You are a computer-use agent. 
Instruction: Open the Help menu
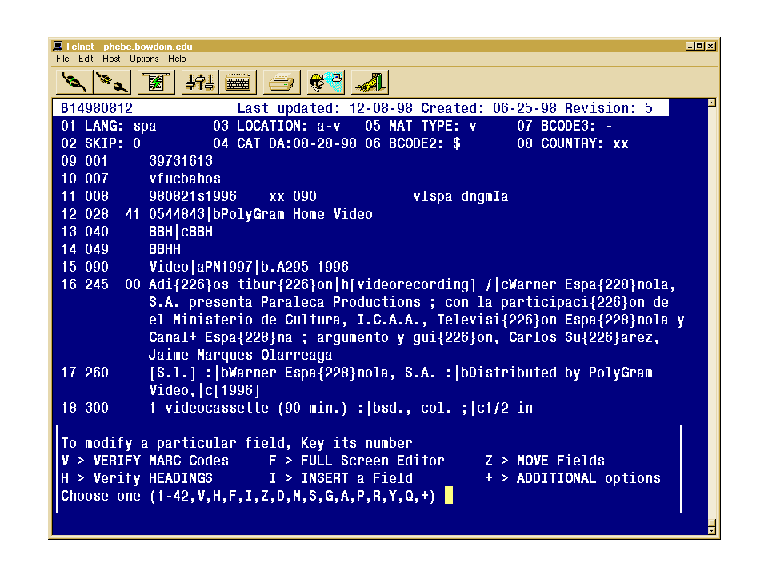177,59
